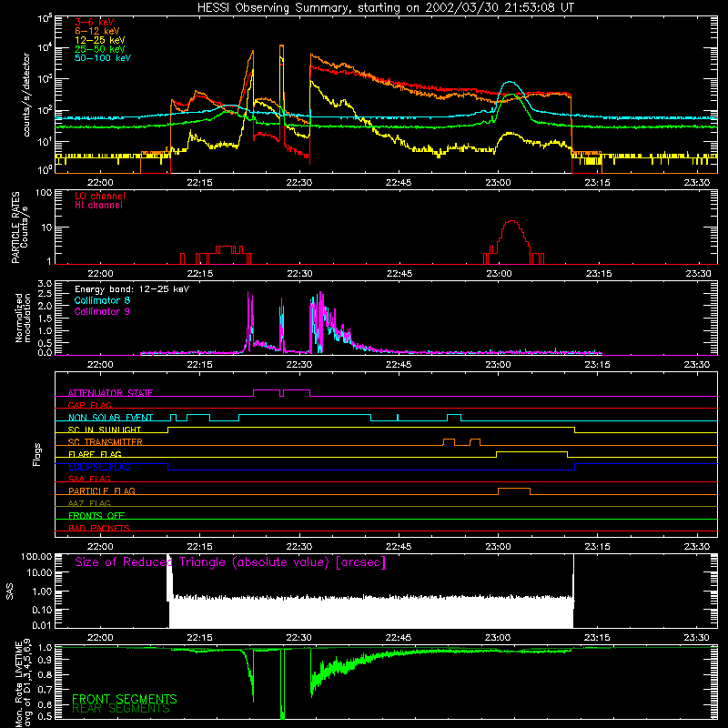Click the A47 FLAG label
728x728 pixels.
89,503
